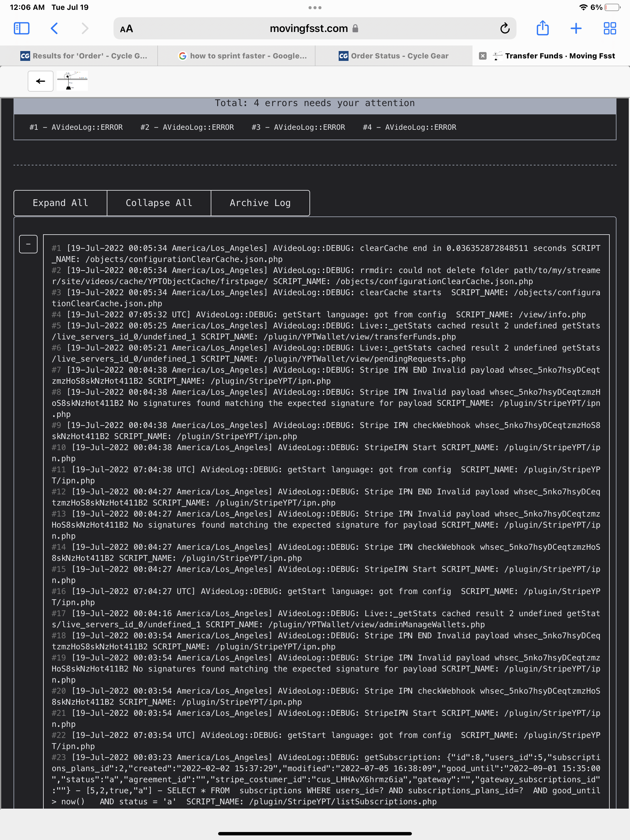
Task: Reload the movingfsst.com page
Action: coord(504,28)
